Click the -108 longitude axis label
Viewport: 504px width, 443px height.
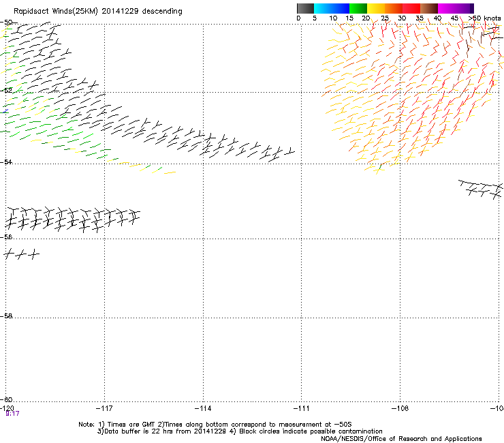[x=400, y=408]
